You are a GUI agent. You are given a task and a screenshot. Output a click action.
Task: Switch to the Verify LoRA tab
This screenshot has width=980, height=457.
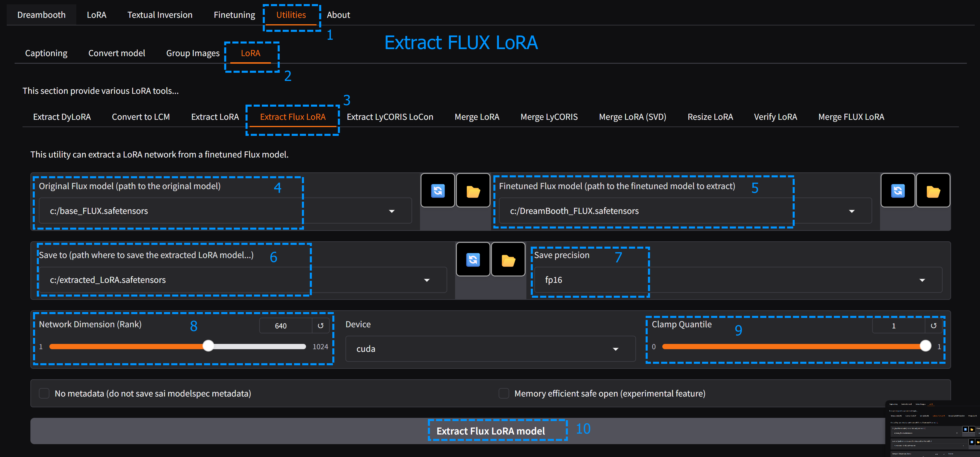pyautogui.click(x=775, y=117)
